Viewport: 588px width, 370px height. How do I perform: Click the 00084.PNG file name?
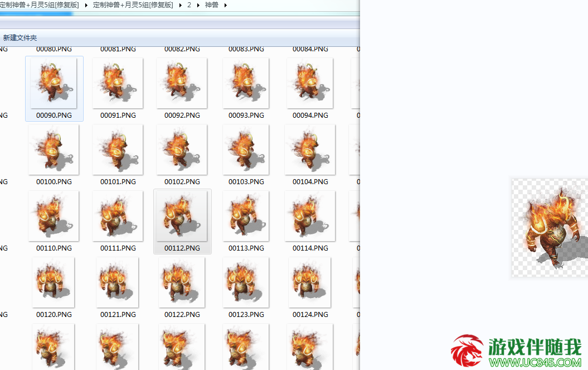(310, 49)
